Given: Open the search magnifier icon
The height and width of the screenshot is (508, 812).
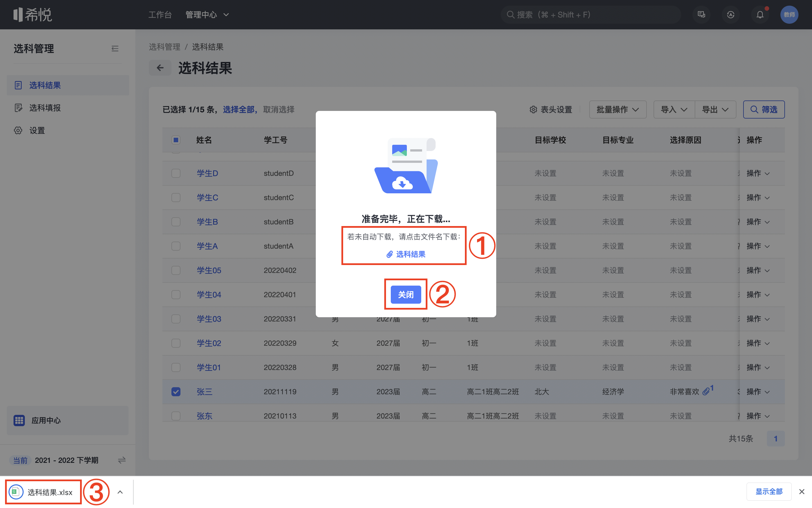Looking at the screenshot, I should coord(510,15).
